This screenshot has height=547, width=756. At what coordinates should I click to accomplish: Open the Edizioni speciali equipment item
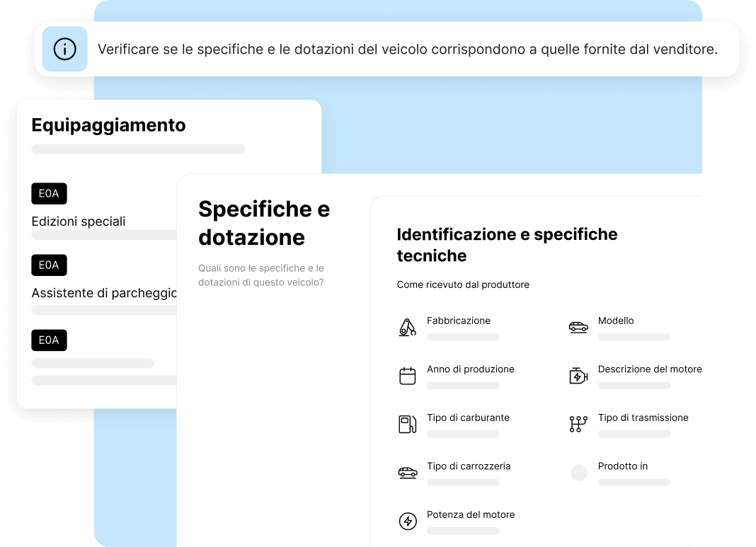click(x=79, y=221)
